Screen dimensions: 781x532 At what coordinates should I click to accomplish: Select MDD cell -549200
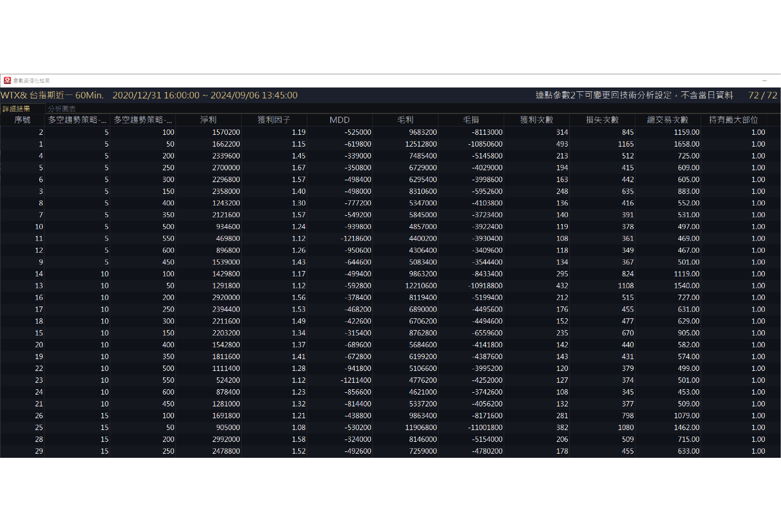(x=358, y=215)
